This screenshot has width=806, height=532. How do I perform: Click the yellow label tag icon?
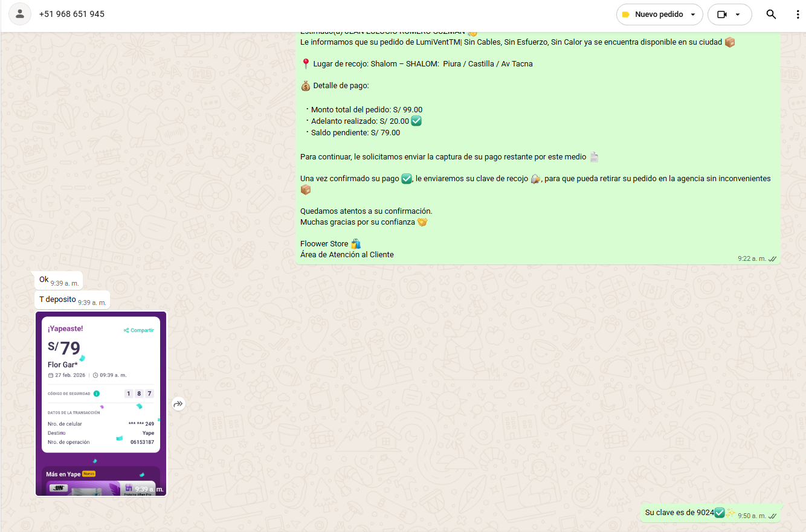click(x=626, y=14)
